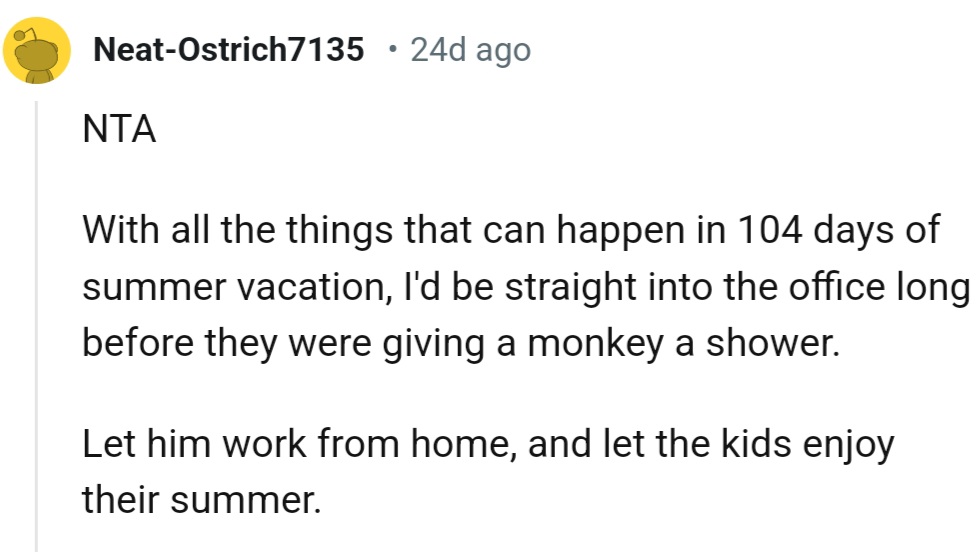Click the dot separator before the timestamp
This screenshot has height=552, width=976.
coord(390,49)
